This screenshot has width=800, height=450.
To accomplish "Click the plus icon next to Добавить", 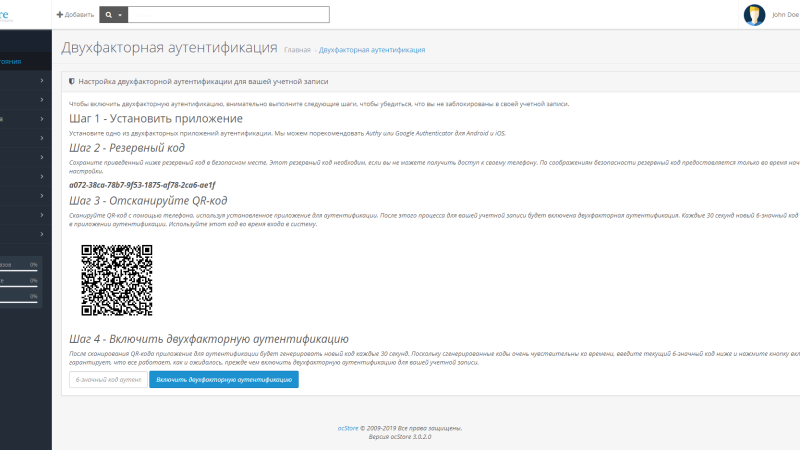I will pos(60,15).
